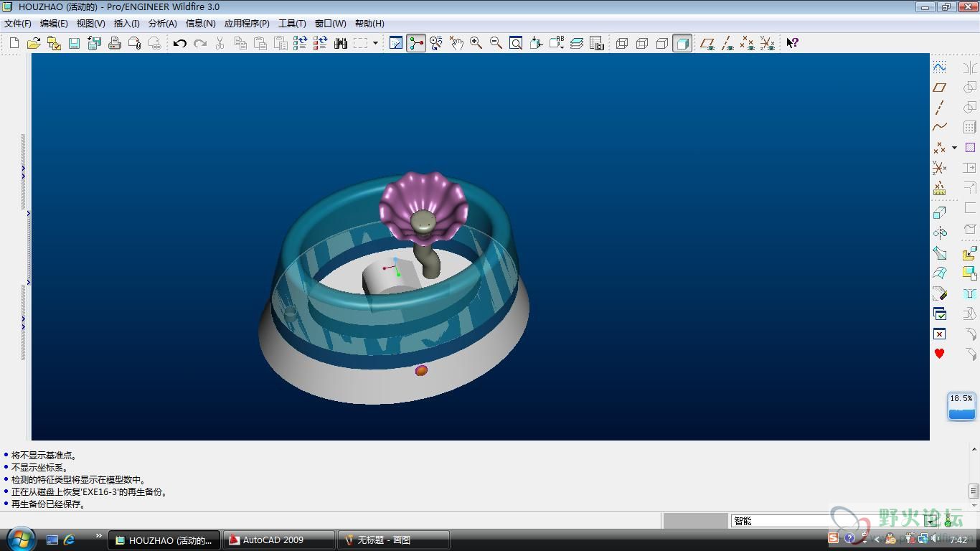Viewport: 980px width, 551px height.
Task: Create a datum curve from the right toolbar
Action: coord(940,127)
